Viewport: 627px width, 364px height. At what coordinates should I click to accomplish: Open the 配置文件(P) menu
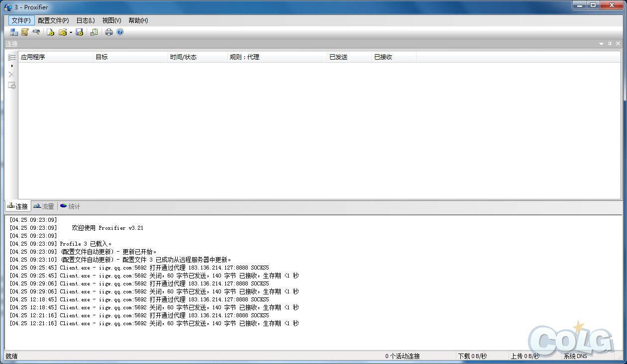click(x=53, y=20)
